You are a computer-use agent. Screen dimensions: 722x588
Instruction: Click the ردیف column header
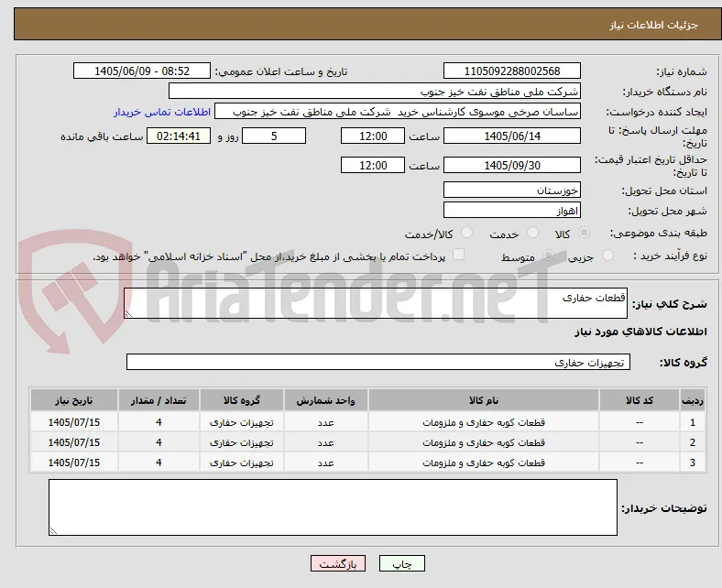pyautogui.click(x=692, y=400)
